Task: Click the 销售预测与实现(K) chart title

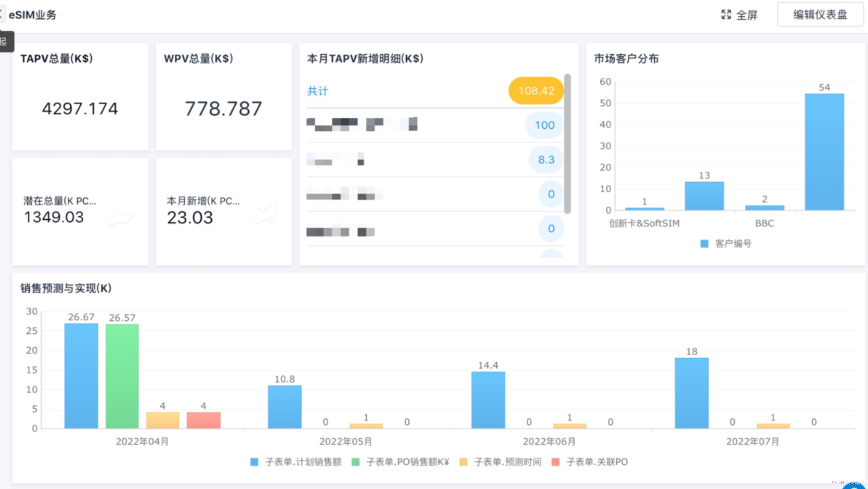Action: (66, 289)
